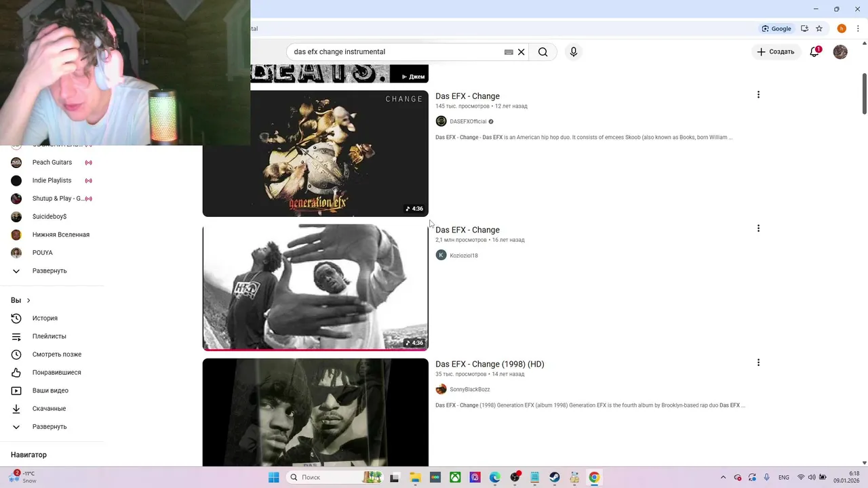Start voice search with the microphone icon

(x=574, y=52)
